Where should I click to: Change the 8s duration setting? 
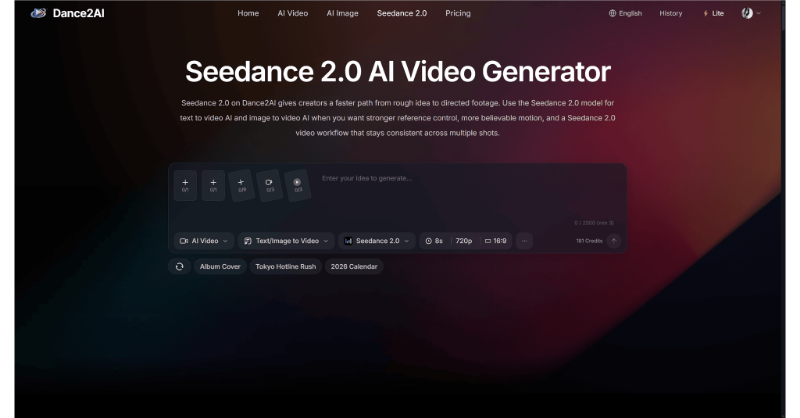[434, 241]
